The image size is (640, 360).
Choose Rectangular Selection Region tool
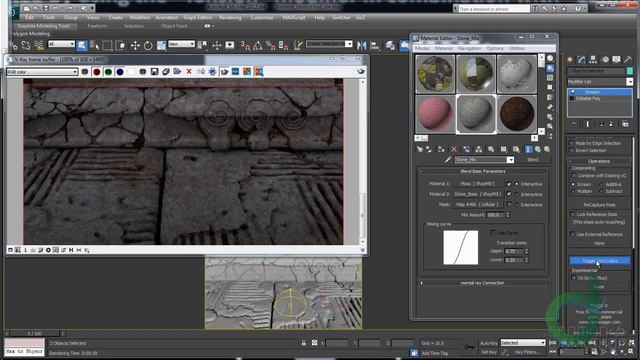[x=107, y=45]
